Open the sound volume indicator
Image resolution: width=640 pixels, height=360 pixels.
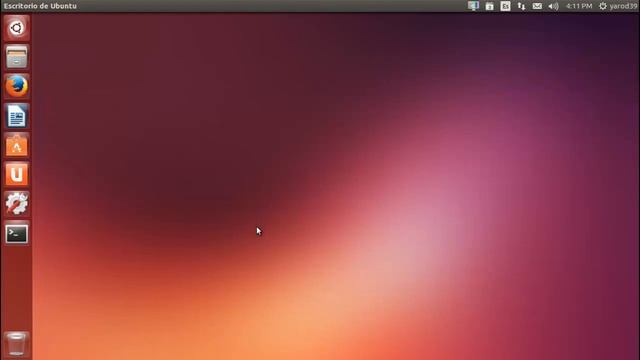[x=553, y=6]
